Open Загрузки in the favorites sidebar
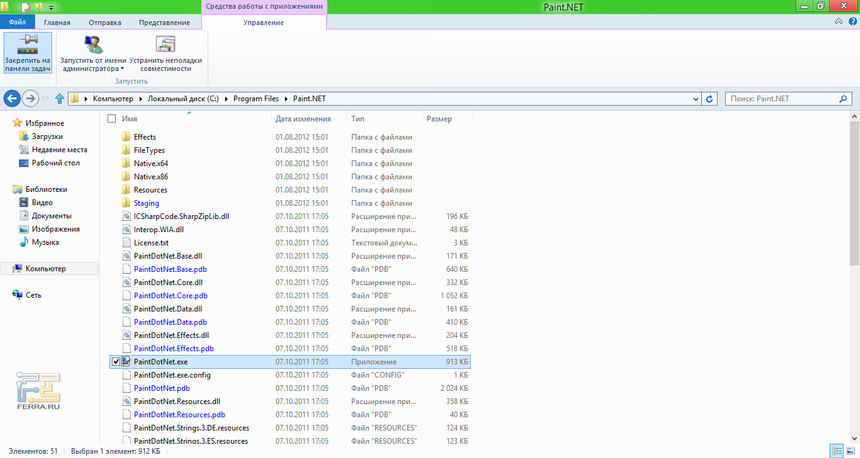The width and height of the screenshot is (860, 458). 47,136
